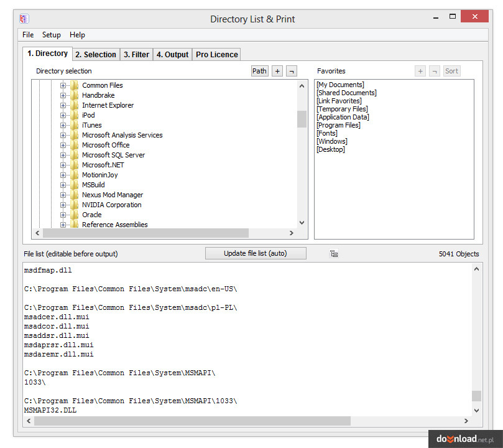The width and height of the screenshot is (503, 448).
Task: Select [Desktop] in Favorites
Action: click(331, 149)
